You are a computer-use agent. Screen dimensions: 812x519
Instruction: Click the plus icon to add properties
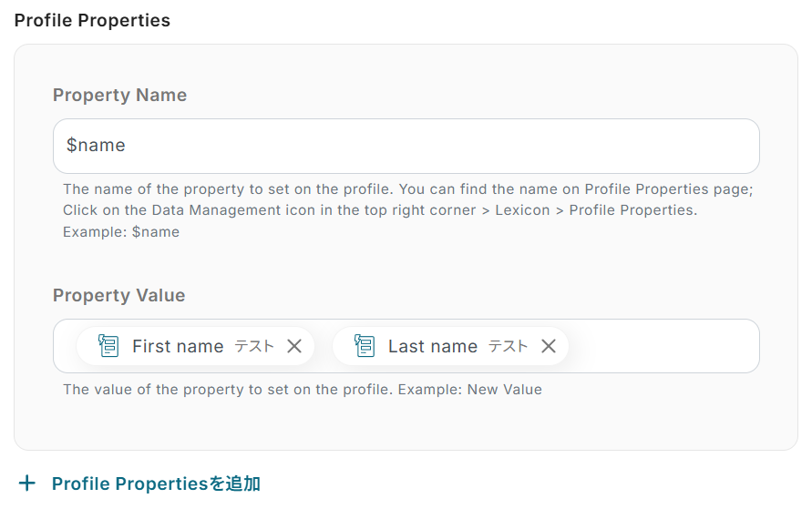[x=27, y=483]
